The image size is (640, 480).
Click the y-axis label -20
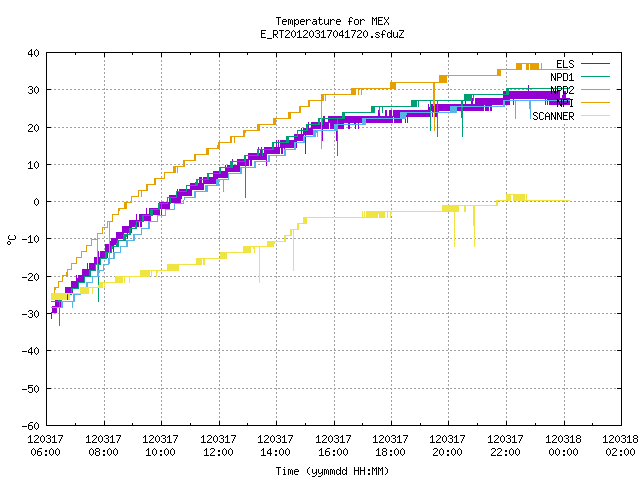click(31, 276)
